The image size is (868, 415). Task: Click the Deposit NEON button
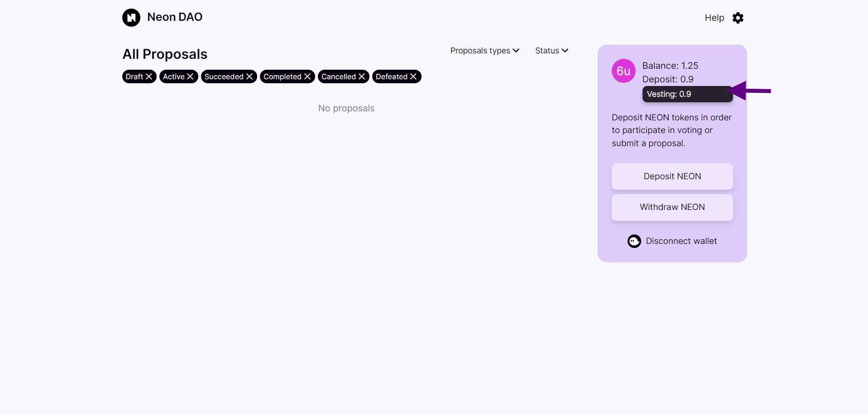672,176
